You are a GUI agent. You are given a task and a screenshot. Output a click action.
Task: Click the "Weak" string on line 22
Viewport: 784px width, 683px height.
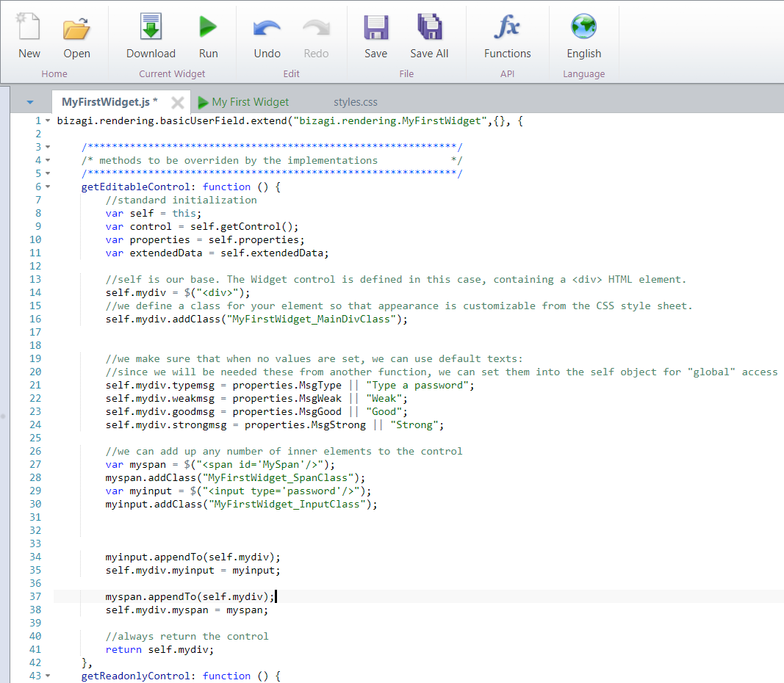click(x=384, y=399)
